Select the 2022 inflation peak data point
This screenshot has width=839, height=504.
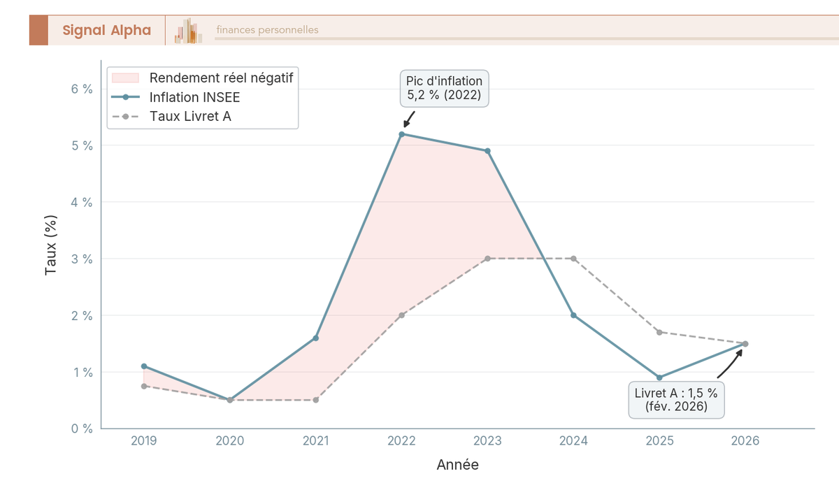pos(401,134)
